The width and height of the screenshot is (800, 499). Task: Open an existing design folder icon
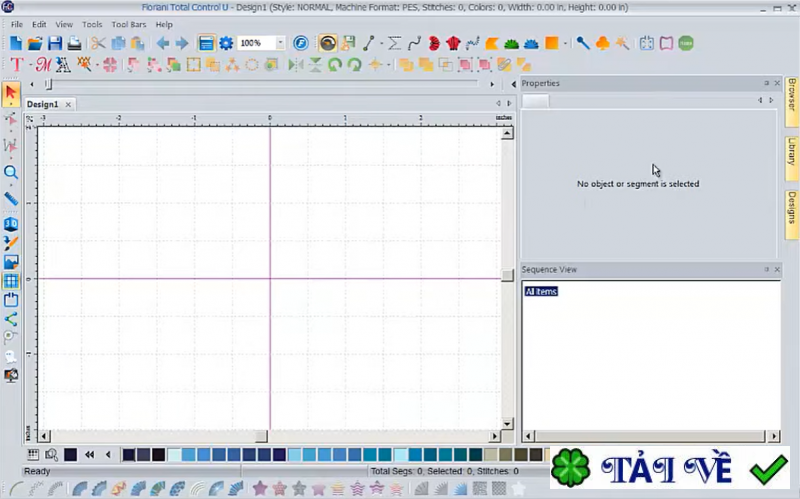35,43
